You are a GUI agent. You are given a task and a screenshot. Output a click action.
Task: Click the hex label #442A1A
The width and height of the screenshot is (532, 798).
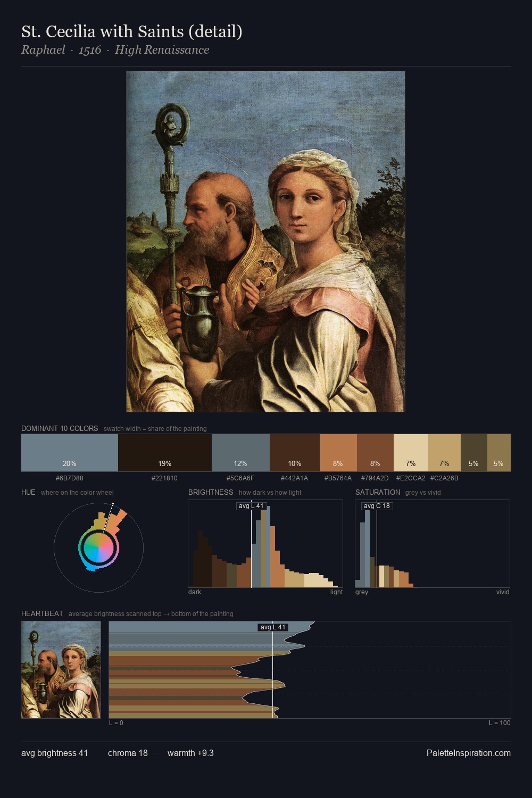295,478
